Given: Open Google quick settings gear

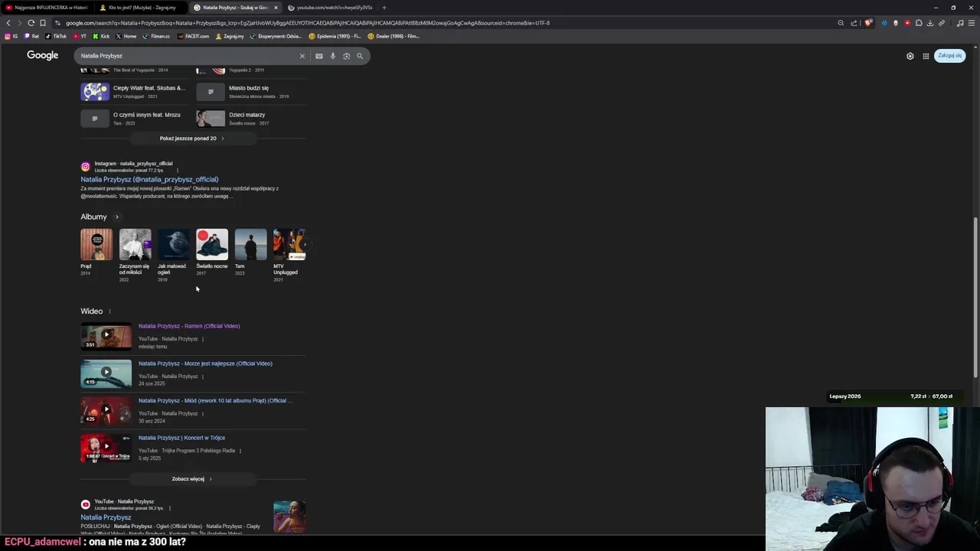Looking at the screenshot, I should [910, 56].
